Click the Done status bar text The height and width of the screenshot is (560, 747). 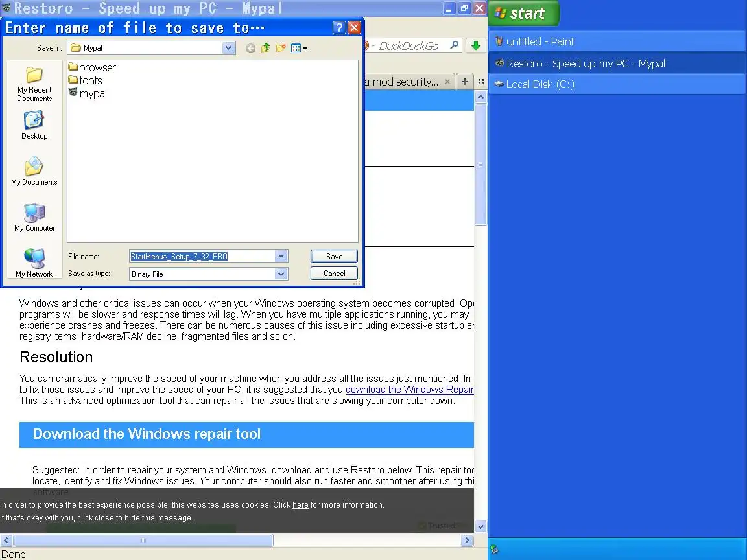(14, 554)
